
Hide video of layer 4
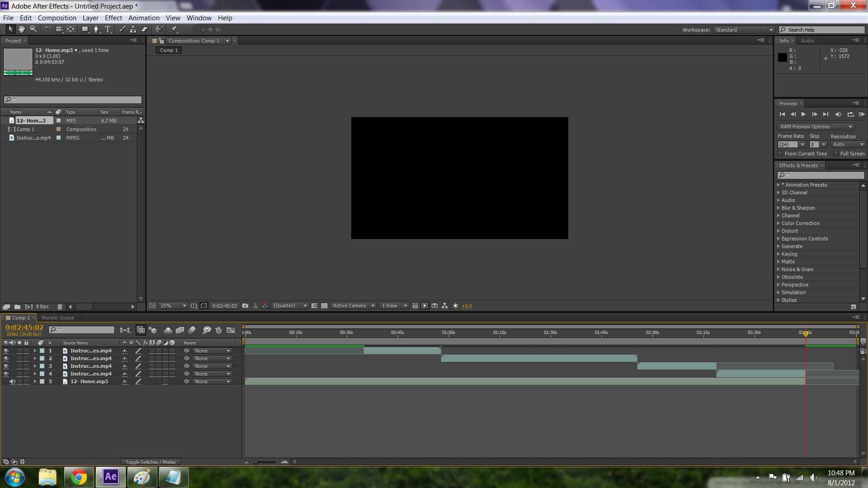point(6,374)
